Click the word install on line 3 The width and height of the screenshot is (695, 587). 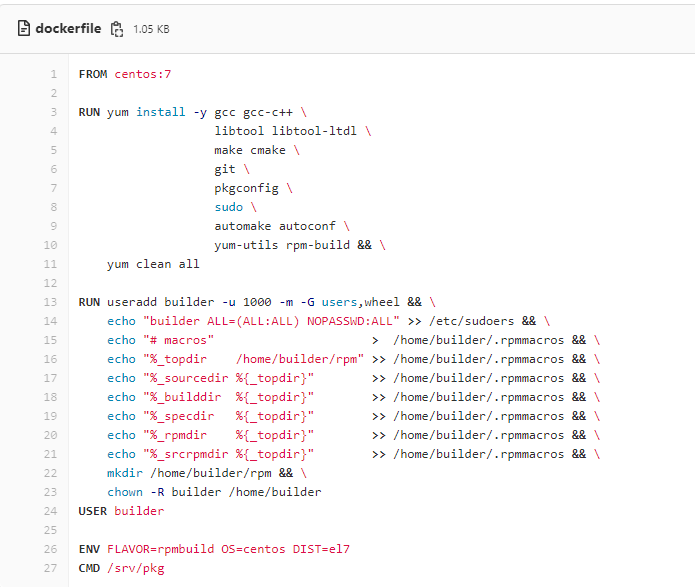(160, 112)
